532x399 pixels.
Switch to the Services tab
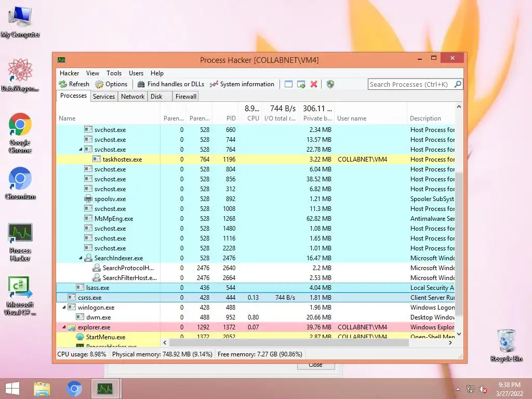click(104, 96)
